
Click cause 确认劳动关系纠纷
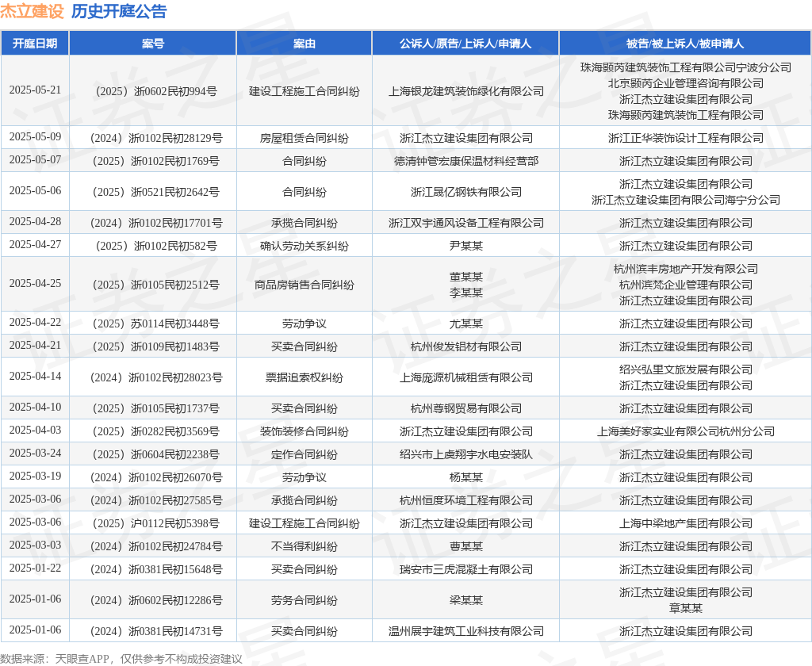pyautogui.click(x=304, y=246)
